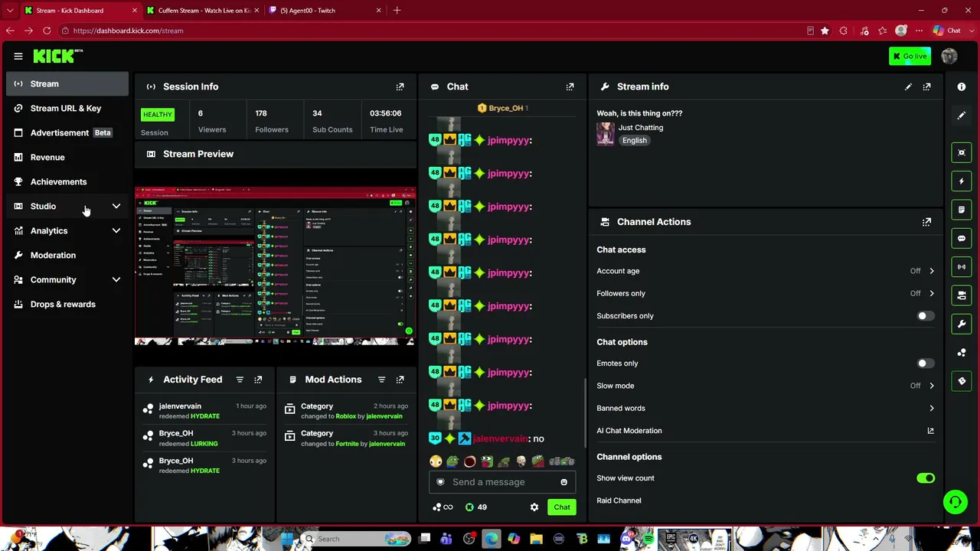Viewport: 980px width, 551px height.
Task: Click jalenvervain username in chat
Action: pyautogui.click(x=500, y=439)
